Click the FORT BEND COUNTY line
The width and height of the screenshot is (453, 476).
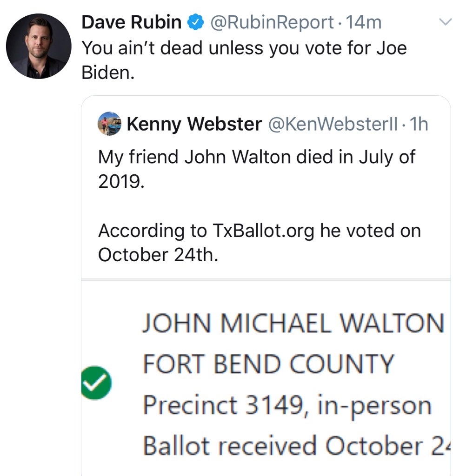tap(268, 364)
